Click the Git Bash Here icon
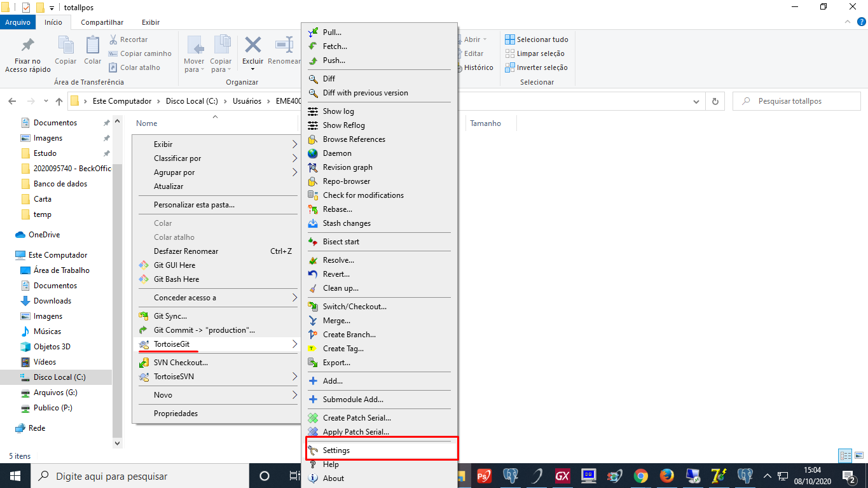Screen dimensions: 868x488 coord(143,279)
